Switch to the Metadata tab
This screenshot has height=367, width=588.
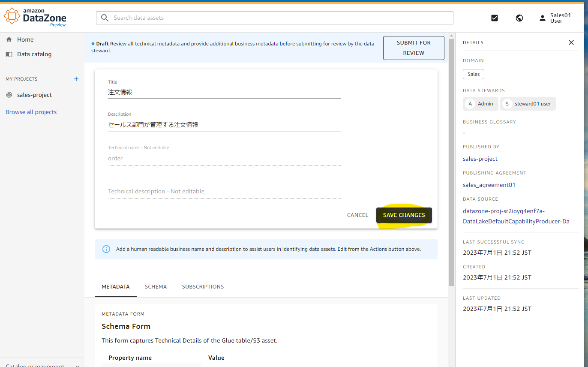115,286
